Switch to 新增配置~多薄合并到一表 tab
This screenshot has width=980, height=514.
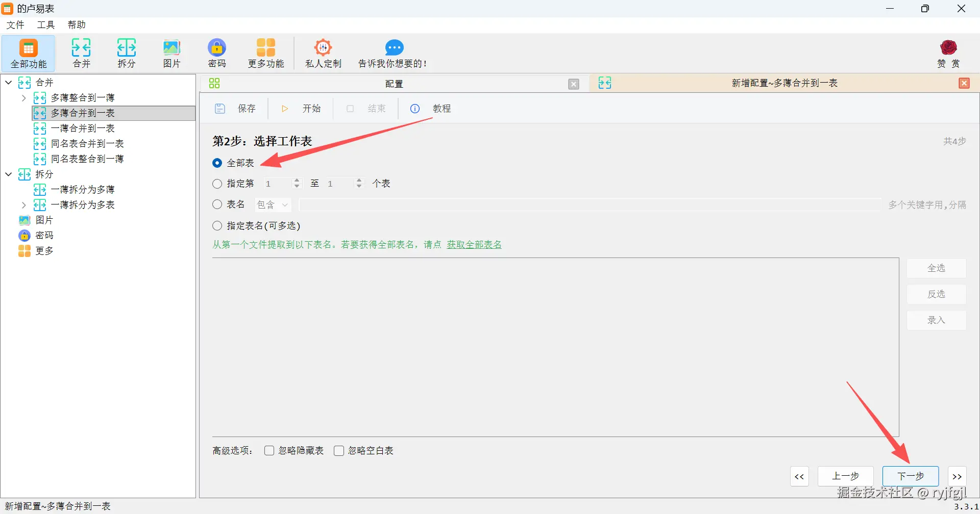(785, 83)
